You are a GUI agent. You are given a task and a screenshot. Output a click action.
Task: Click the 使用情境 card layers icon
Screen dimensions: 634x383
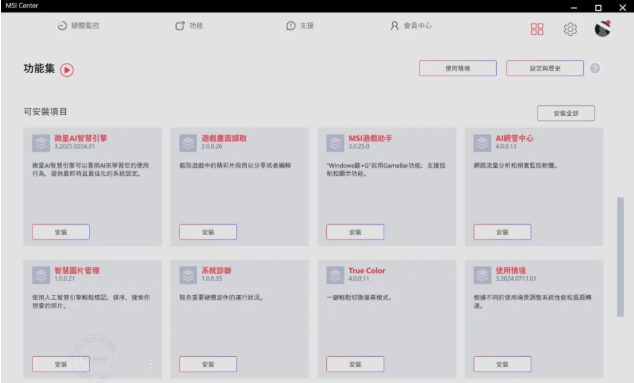pyautogui.click(x=482, y=275)
